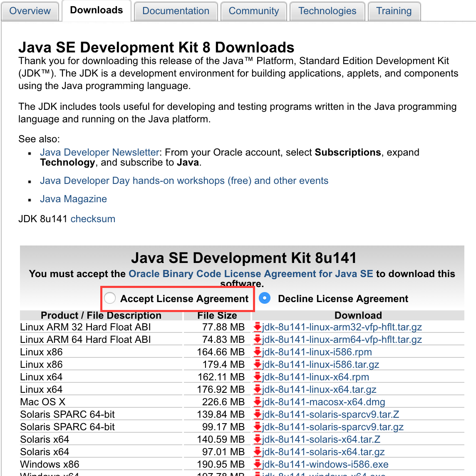Click download icon for solaris-sparcv9.tar.Z
The image size is (476, 476).
click(x=258, y=414)
